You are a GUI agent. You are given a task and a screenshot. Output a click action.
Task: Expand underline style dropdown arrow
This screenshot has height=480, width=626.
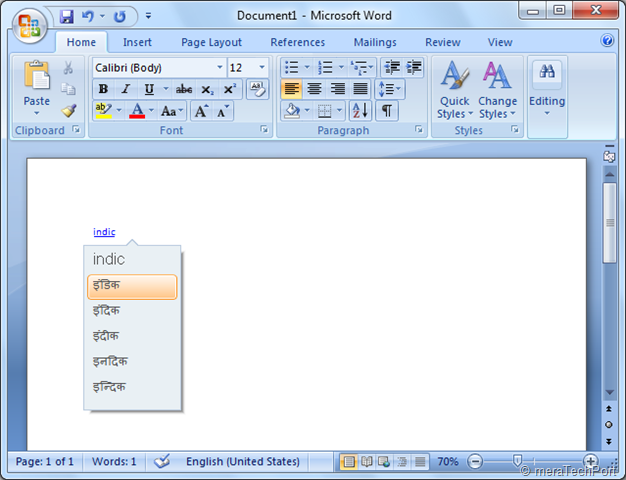point(166,89)
